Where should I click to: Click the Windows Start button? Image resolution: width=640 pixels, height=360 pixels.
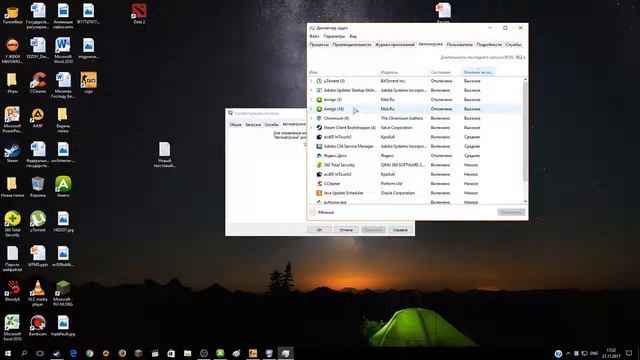click(8, 353)
